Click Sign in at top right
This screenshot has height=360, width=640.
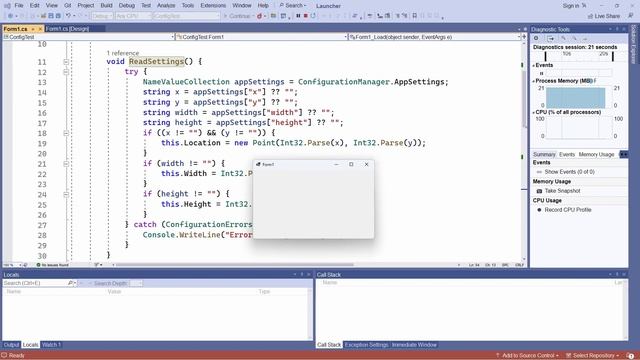click(571, 6)
